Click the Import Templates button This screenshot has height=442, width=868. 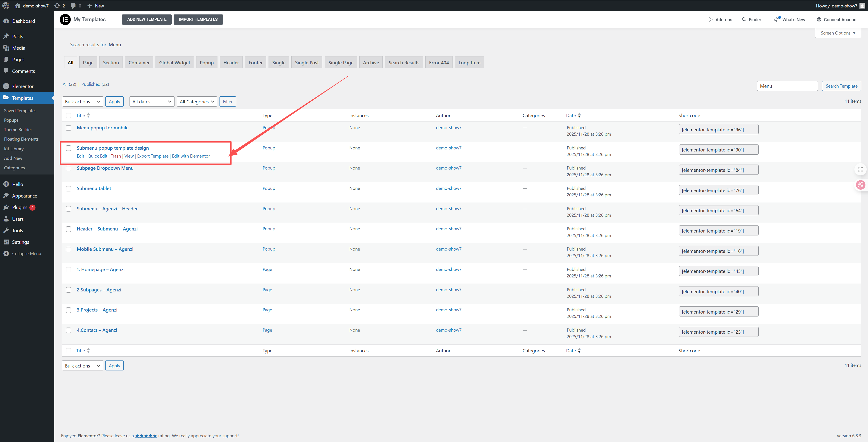point(198,19)
